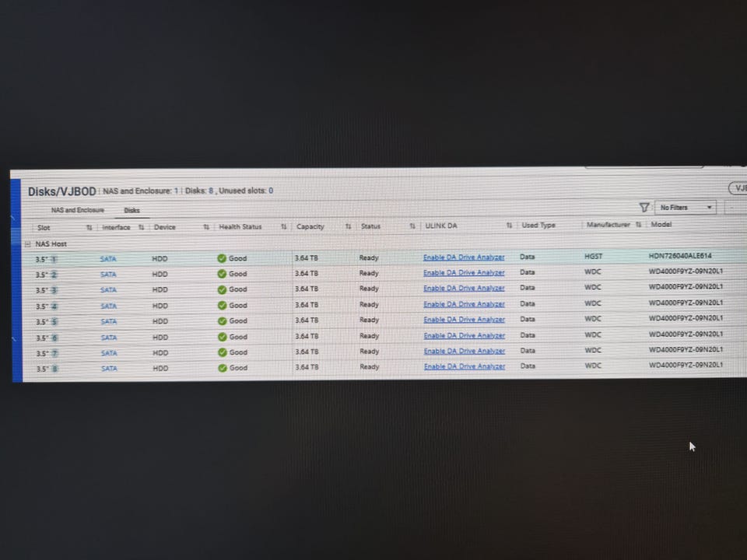Viewport: 747px width, 560px height.
Task: Sort by Device column arrows
Action: (x=206, y=226)
